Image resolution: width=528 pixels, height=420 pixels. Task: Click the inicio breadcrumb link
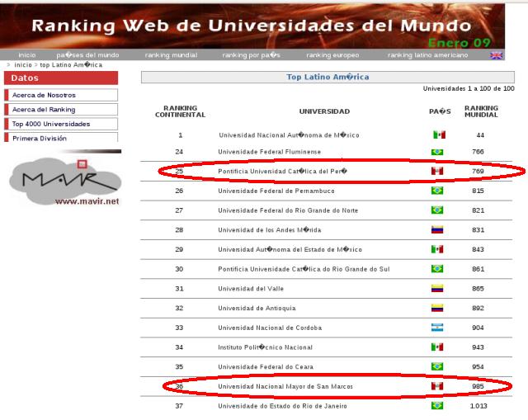23,64
